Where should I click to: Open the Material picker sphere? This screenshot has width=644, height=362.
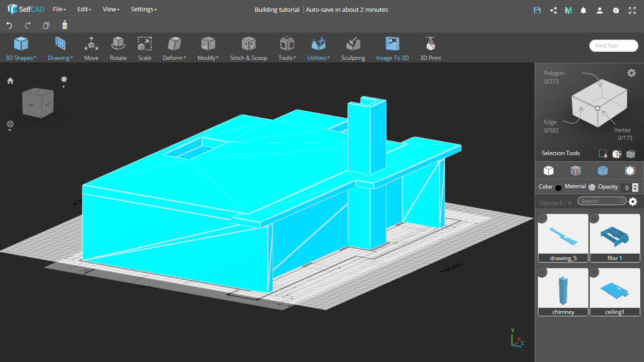pyautogui.click(x=592, y=187)
